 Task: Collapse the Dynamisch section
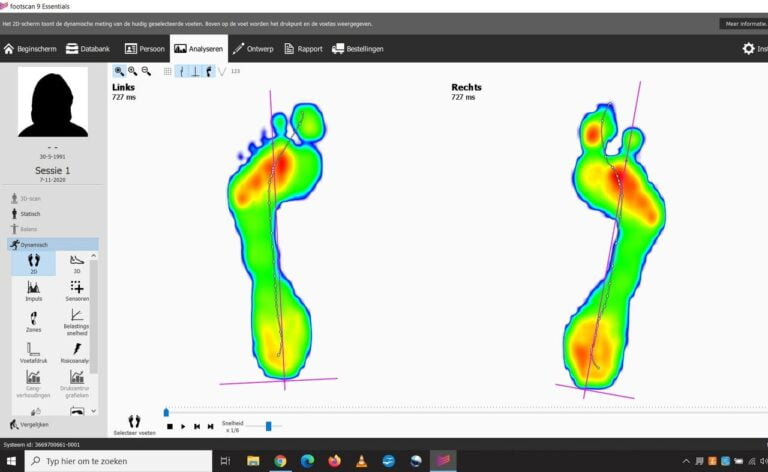35,244
